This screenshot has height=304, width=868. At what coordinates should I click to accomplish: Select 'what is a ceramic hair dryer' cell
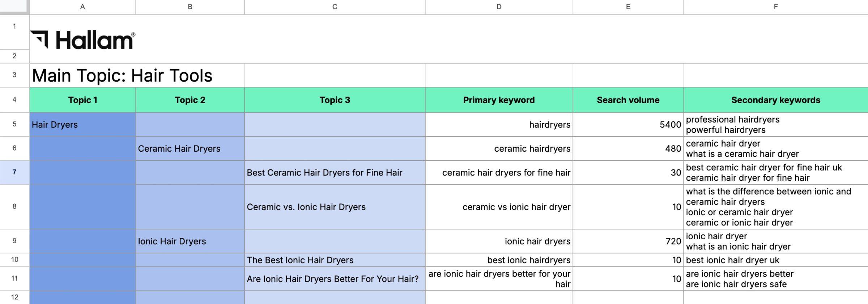pyautogui.click(x=776, y=148)
